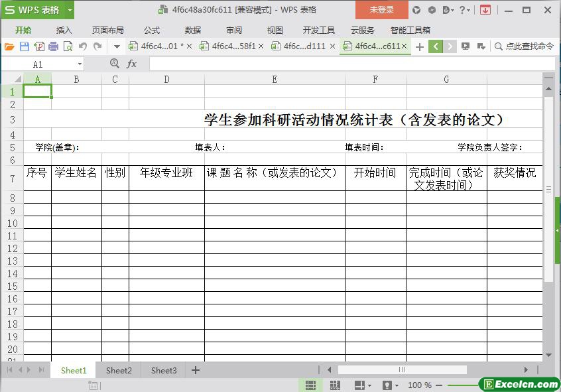The image size is (561, 392).
Task: Click the export to PDF icon
Action: coord(39,46)
